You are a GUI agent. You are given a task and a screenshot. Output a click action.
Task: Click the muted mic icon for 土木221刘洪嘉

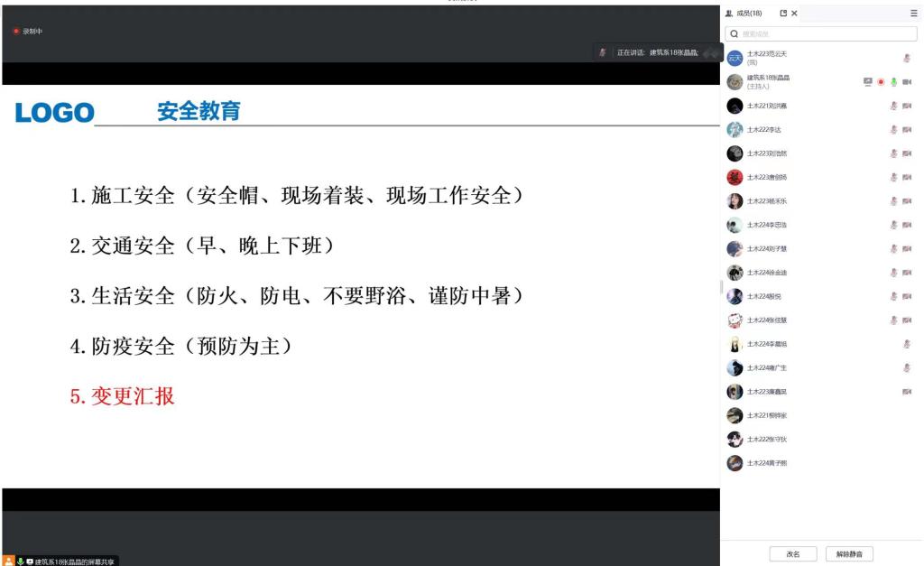tap(893, 106)
